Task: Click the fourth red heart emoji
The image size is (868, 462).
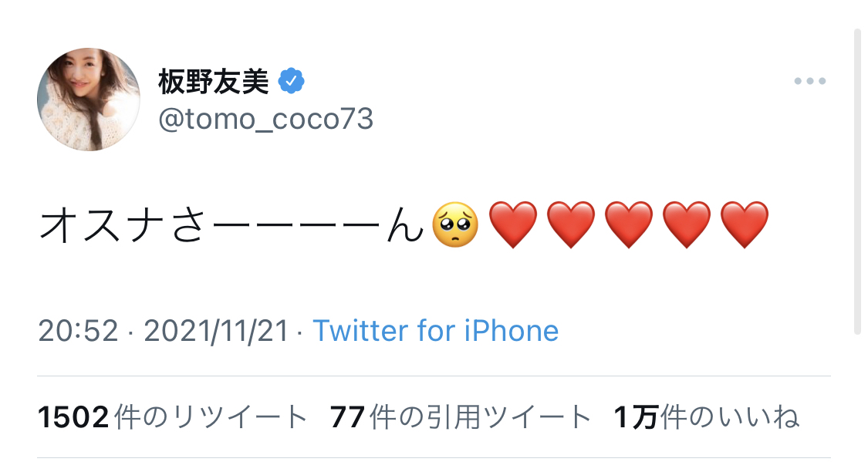Action: (687, 224)
